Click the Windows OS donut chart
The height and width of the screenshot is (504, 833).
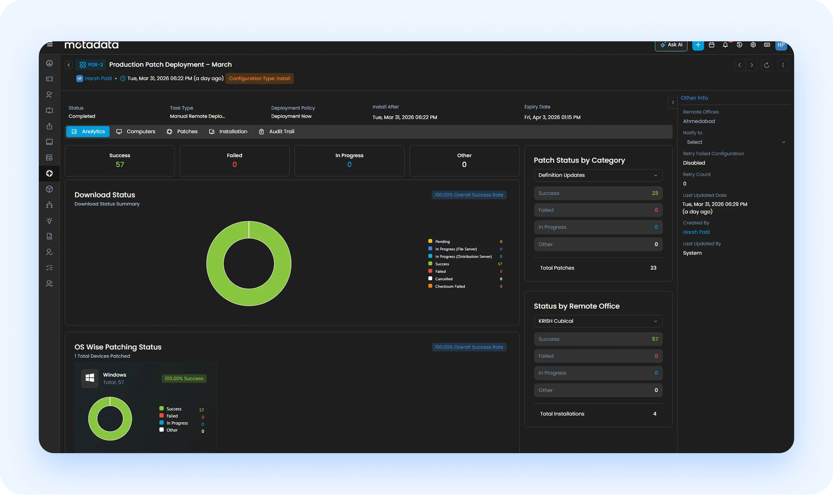pyautogui.click(x=110, y=419)
